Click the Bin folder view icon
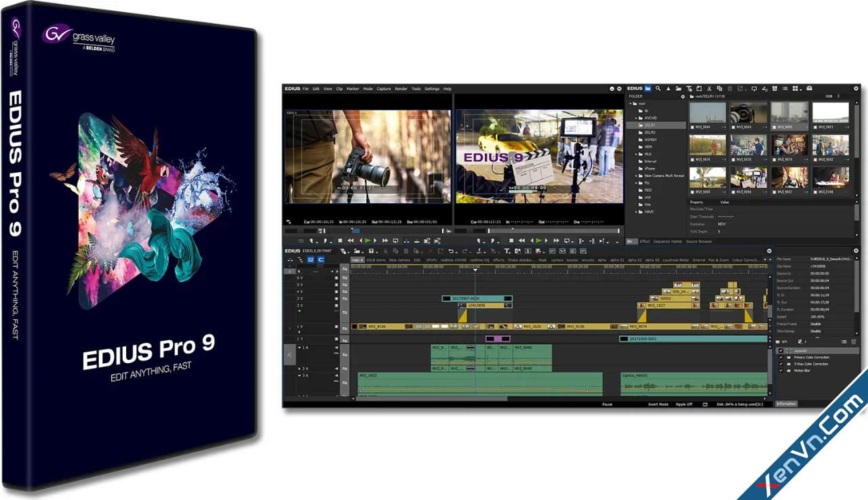 (648, 89)
